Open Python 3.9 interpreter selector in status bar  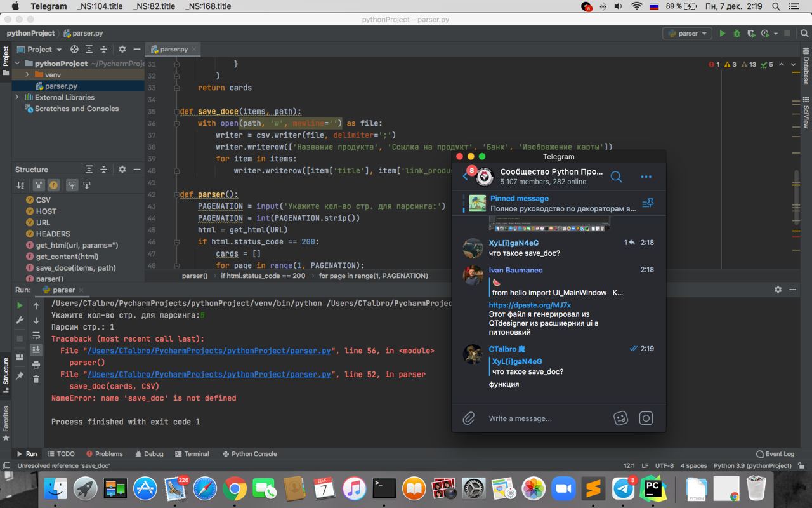pyautogui.click(x=752, y=465)
